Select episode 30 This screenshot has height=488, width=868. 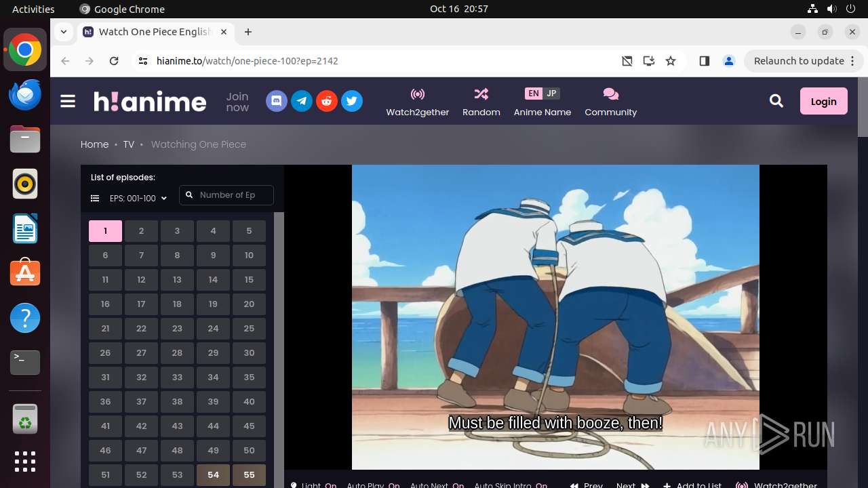pos(249,353)
